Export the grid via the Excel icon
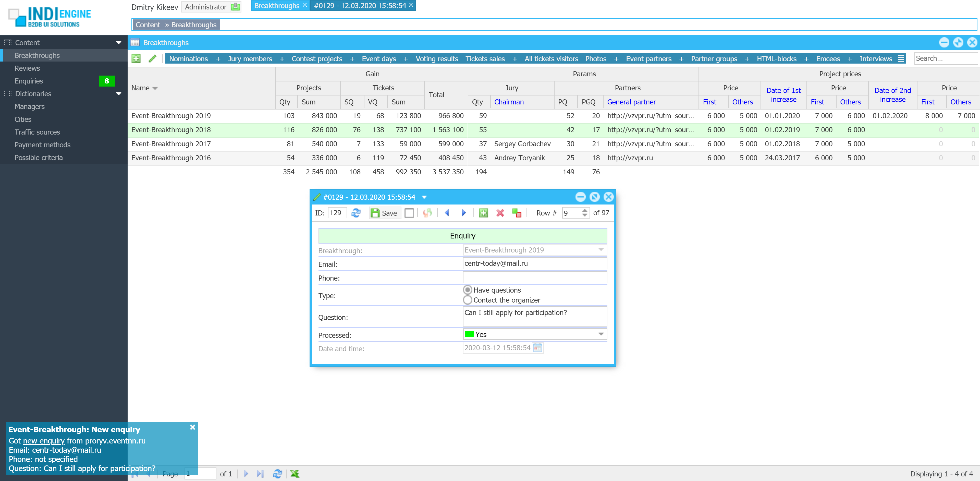 point(295,474)
